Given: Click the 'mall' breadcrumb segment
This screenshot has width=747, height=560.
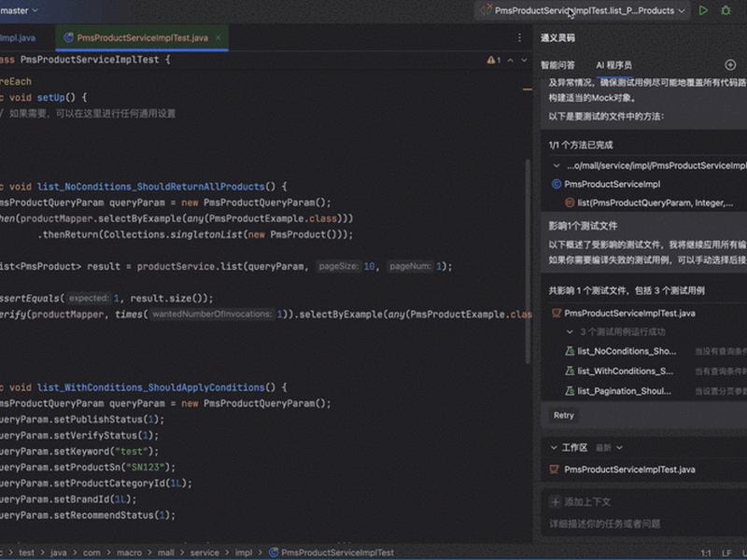Looking at the screenshot, I should click(x=166, y=553).
